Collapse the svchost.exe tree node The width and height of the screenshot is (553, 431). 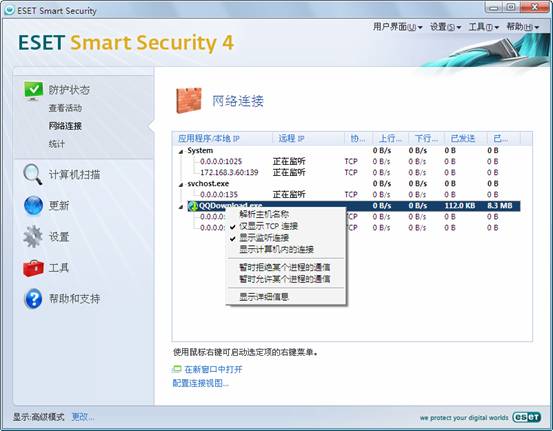pos(181,184)
